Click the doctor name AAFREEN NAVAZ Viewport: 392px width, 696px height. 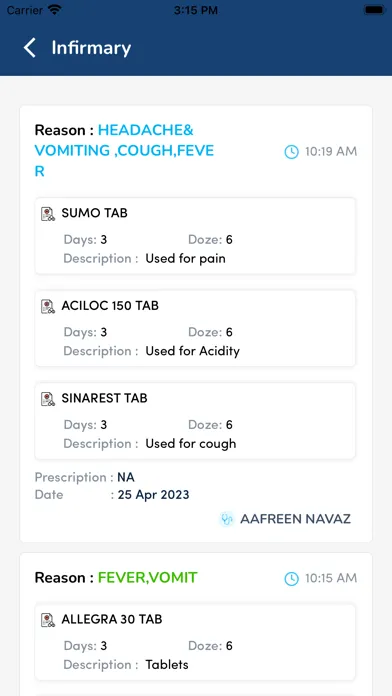pos(295,519)
